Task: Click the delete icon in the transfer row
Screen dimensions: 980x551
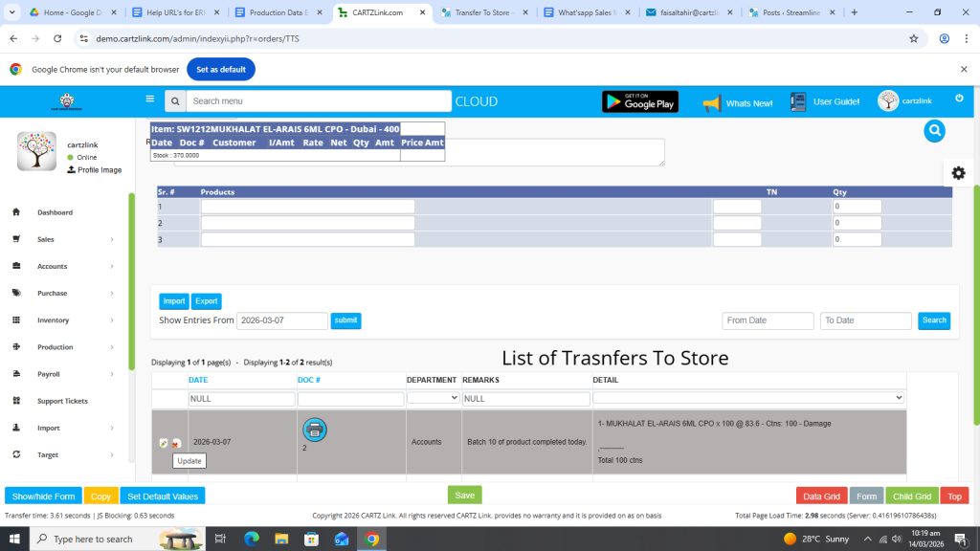Action: click(176, 443)
